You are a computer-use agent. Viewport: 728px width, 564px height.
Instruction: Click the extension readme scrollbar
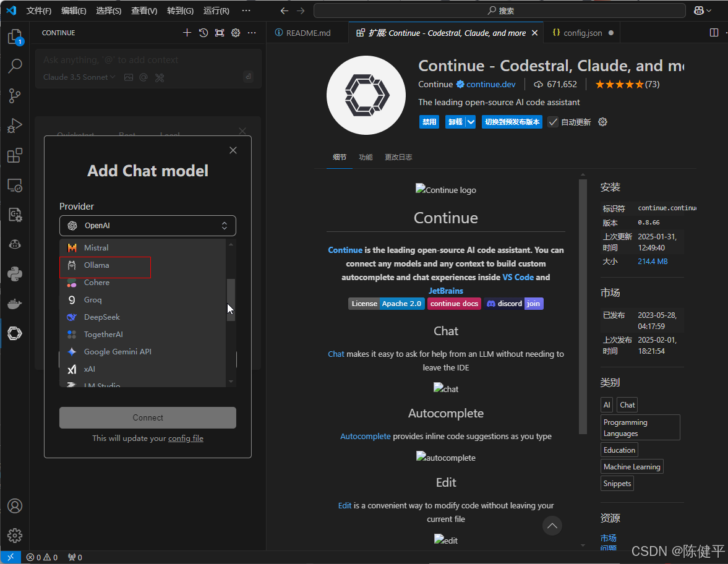(x=583, y=306)
